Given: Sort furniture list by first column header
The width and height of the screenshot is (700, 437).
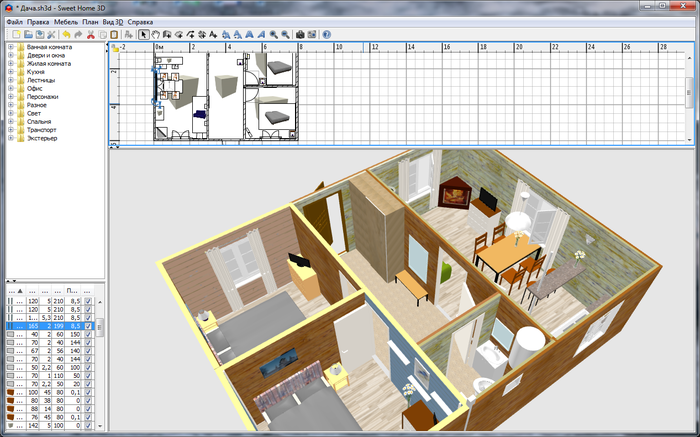Looking at the screenshot, I should click(19, 289).
